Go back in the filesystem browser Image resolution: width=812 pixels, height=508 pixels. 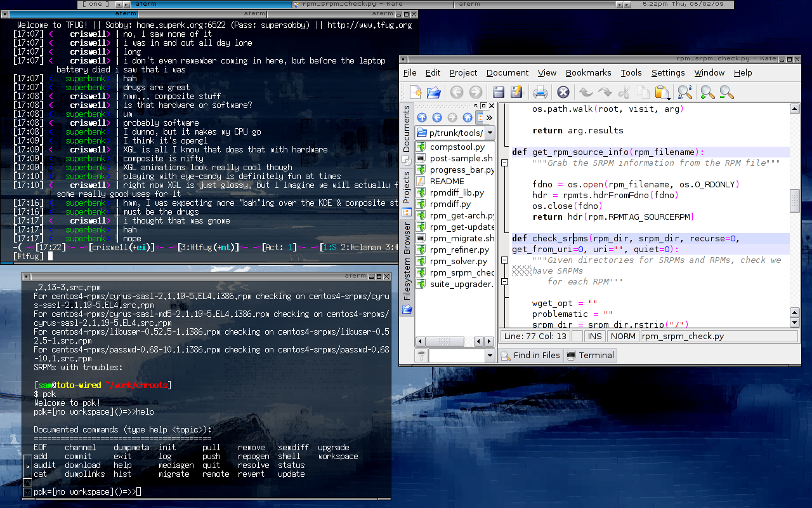(x=437, y=117)
